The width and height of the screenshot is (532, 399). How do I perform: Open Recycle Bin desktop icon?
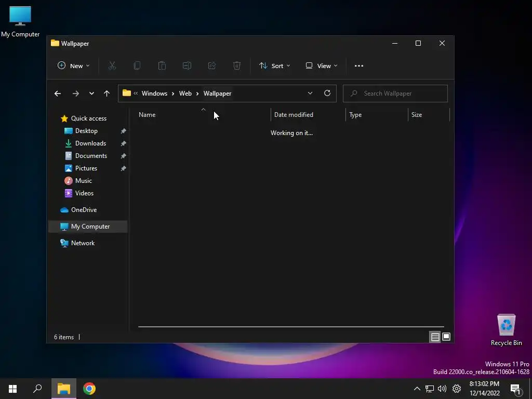506,330
